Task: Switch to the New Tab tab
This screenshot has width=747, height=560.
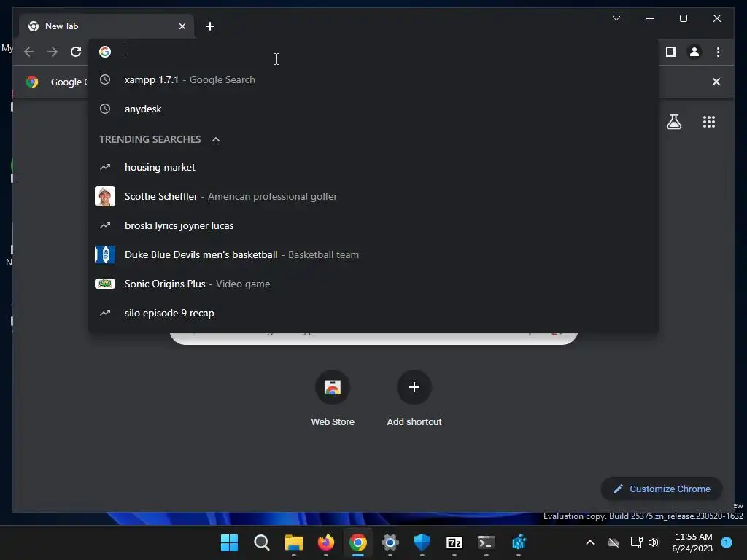Action: click(x=107, y=26)
